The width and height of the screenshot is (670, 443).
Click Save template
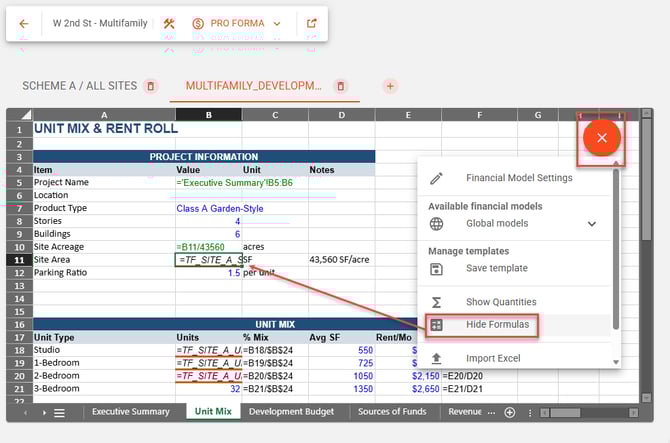point(496,268)
